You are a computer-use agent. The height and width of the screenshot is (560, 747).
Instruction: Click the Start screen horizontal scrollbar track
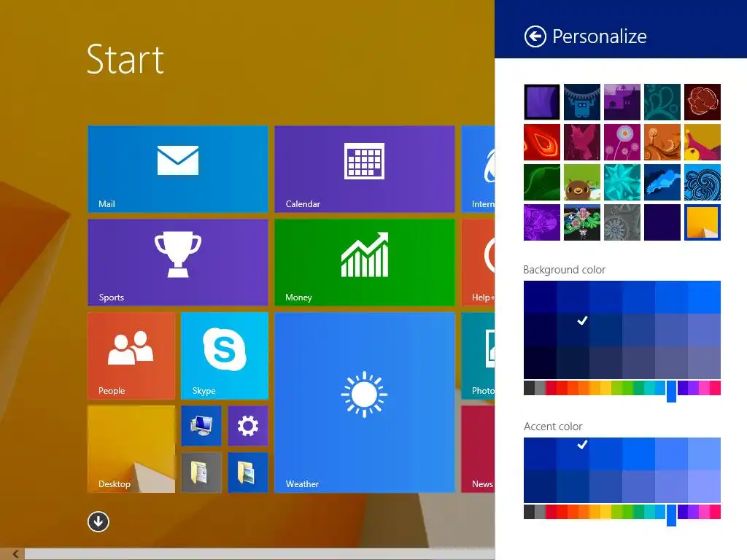click(x=260, y=554)
